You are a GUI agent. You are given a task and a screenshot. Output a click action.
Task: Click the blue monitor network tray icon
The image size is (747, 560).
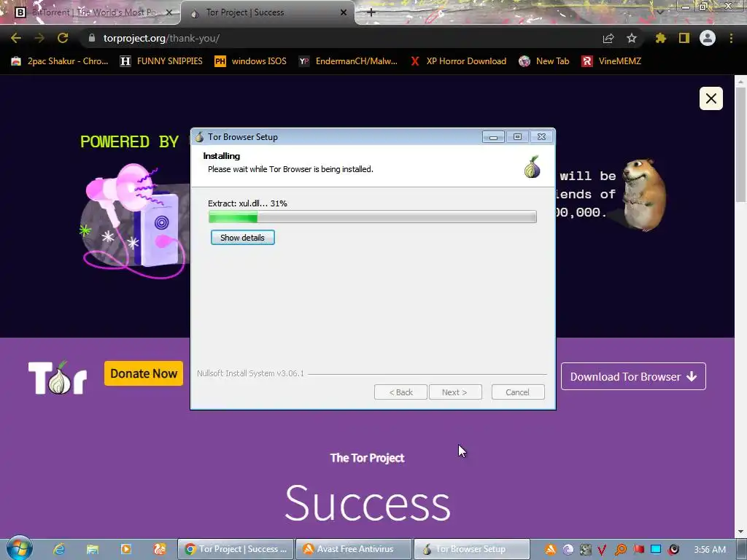click(x=656, y=550)
